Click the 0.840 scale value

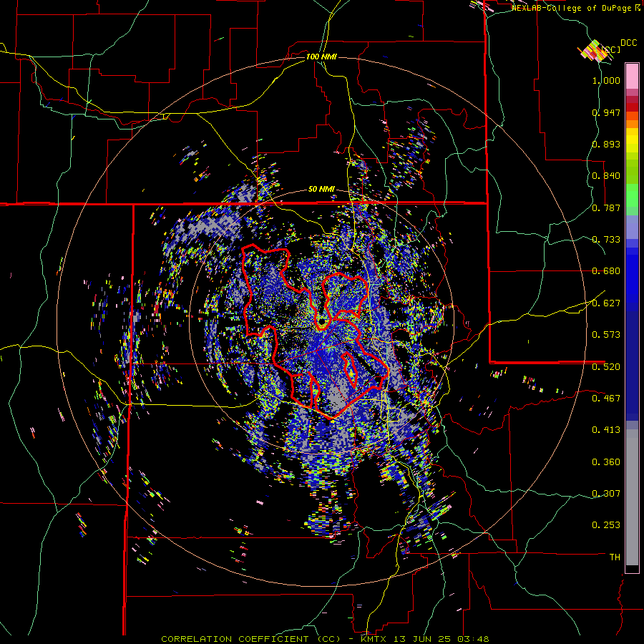(606, 176)
